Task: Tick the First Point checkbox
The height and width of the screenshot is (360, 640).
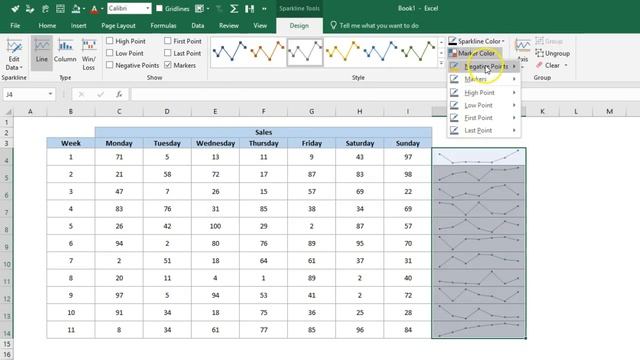Action: tap(167, 41)
